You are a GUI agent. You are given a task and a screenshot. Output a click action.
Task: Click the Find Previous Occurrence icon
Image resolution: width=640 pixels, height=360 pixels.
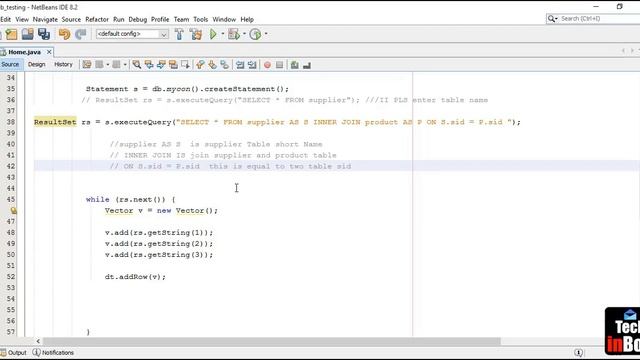click(x=149, y=65)
